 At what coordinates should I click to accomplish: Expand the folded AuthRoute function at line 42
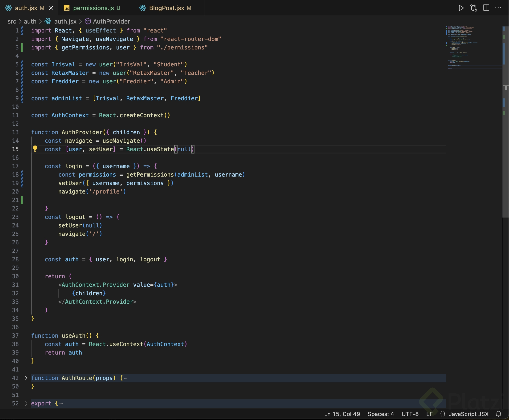pos(26,378)
